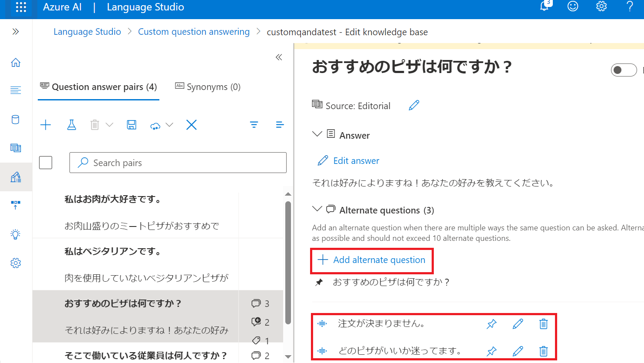Click the answer text それは好みによりますね
The height and width of the screenshot is (363, 644).
point(433,183)
